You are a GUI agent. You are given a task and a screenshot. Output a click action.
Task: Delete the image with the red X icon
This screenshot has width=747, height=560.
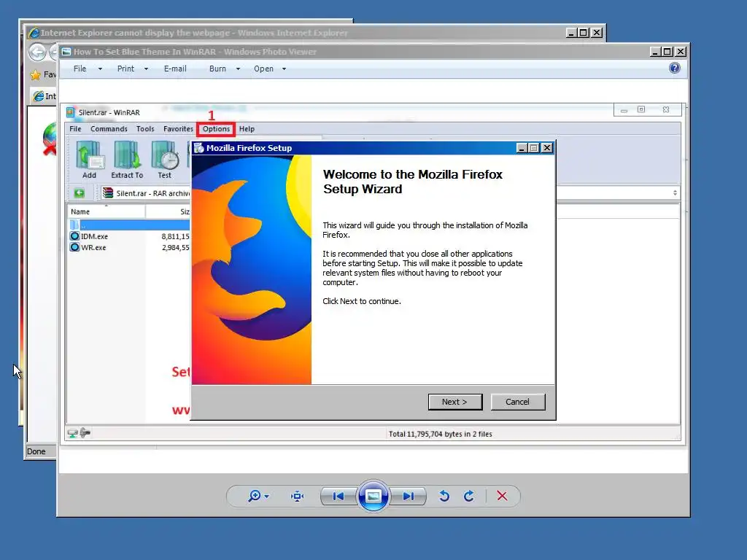pos(502,496)
